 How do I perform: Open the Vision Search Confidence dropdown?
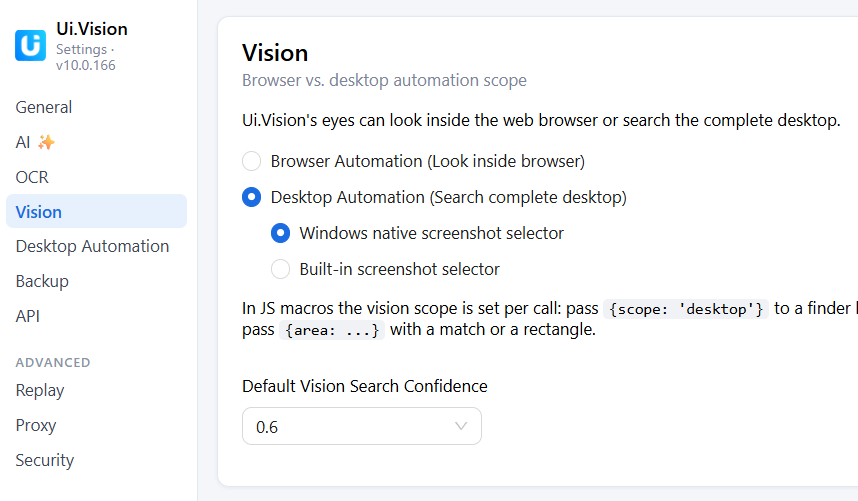click(362, 426)
